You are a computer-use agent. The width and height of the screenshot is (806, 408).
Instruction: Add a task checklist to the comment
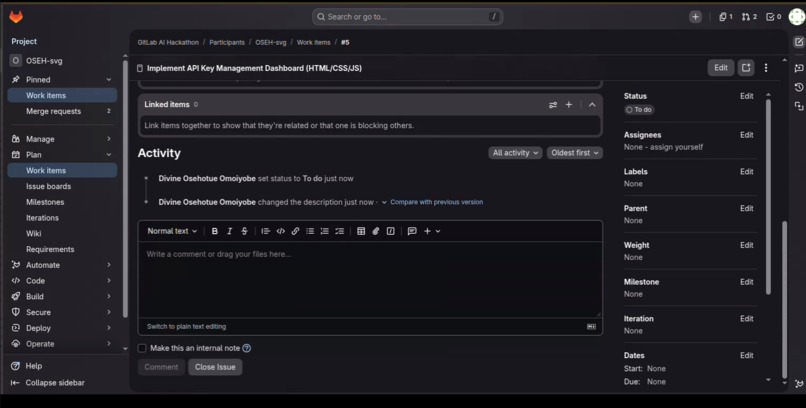pyautogui.click(x=340, y=231)
